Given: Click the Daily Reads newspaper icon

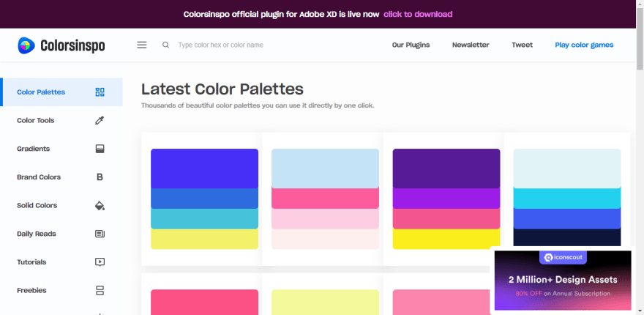Looking at the screenshot, I should (100, 234).
